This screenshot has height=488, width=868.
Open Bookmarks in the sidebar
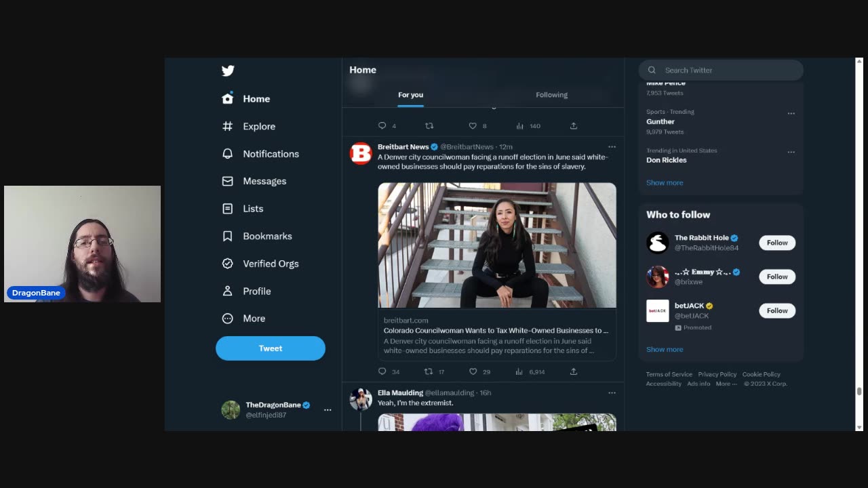click(x=257, y=236)
